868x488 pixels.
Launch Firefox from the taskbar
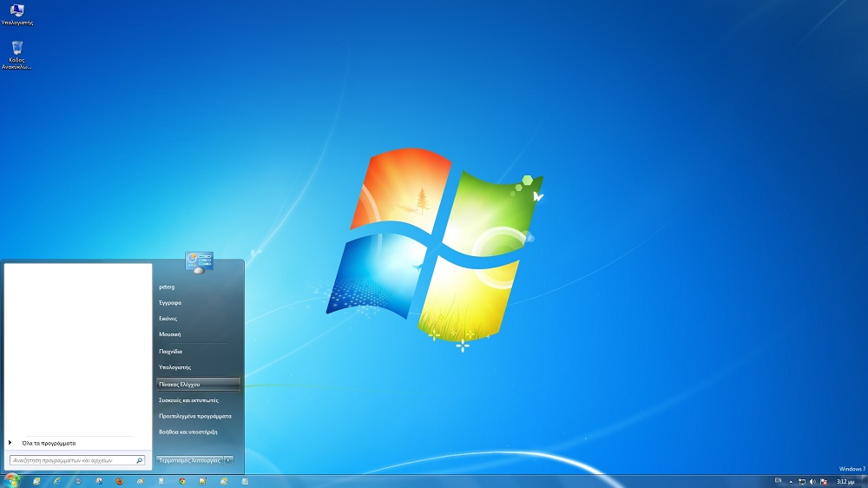[120, 481]
